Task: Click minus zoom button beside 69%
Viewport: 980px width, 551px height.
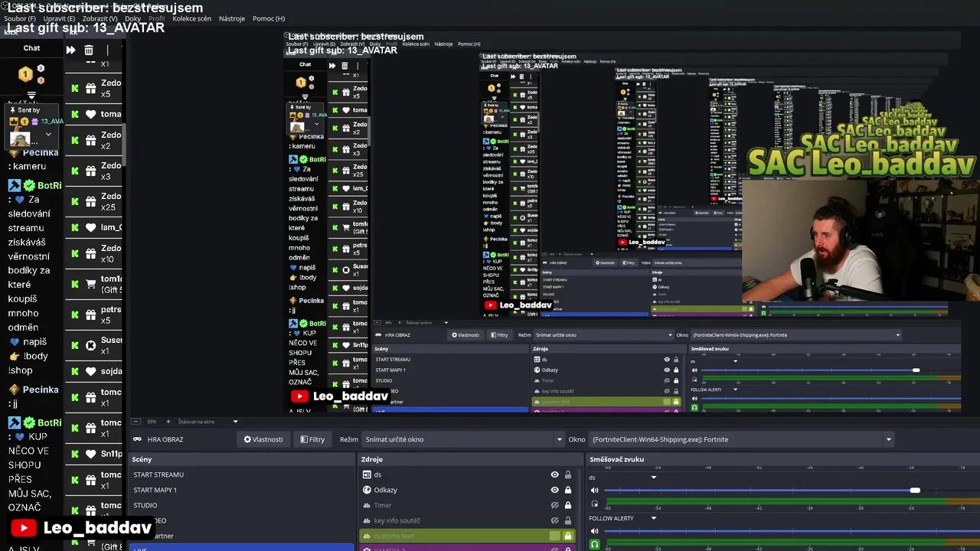Action: [136, 422]
